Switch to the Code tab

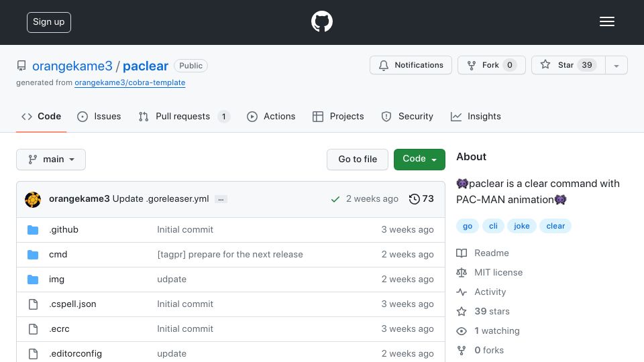41,117
